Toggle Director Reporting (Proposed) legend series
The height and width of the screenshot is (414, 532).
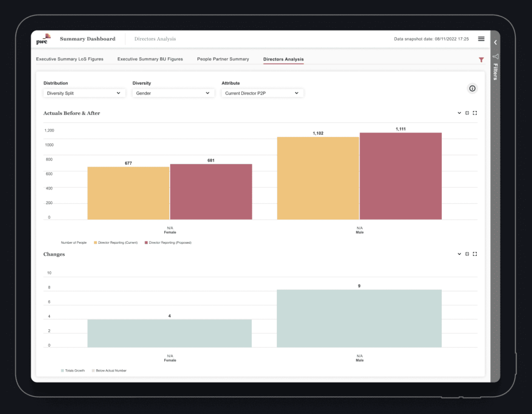167,242
